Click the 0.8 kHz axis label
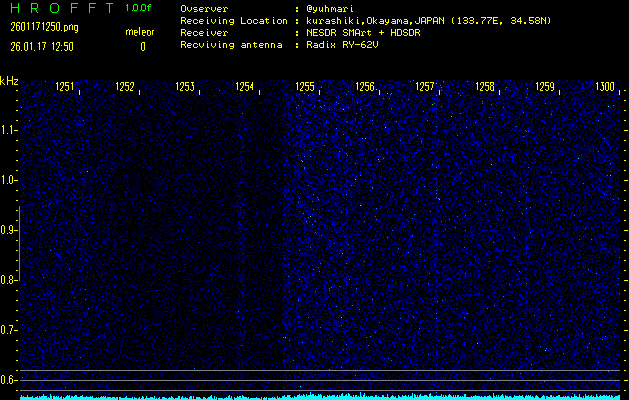 point(7,280)
